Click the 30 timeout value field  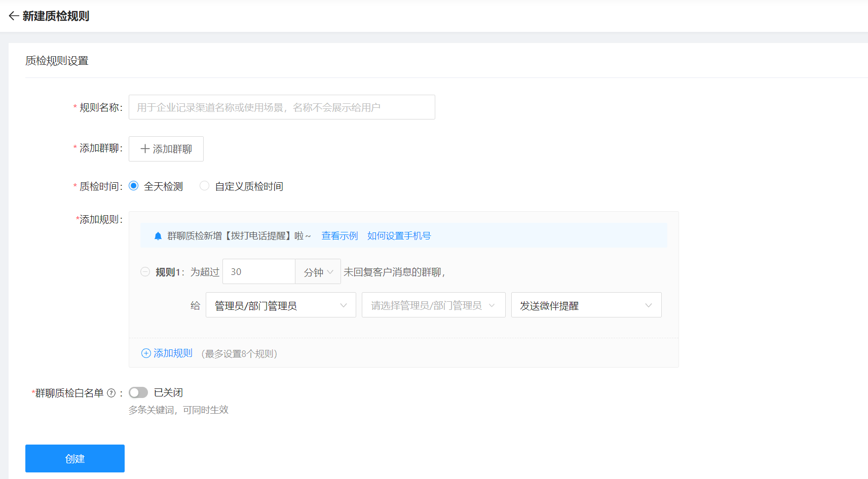259,272
